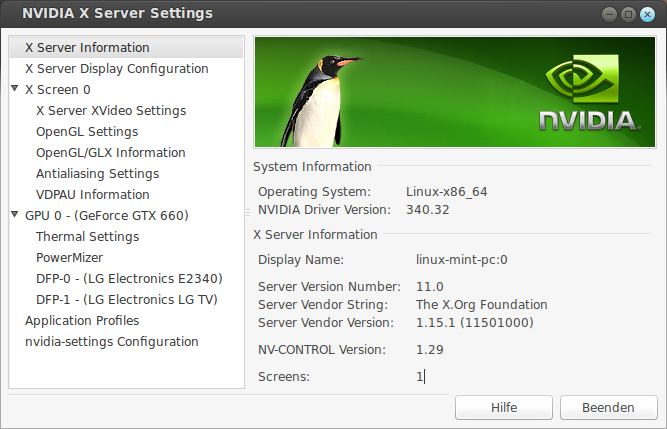This screenshot has width=667, height=429.
Task: Collapse the X Screen 0 tree node
Action: [15, 89]
